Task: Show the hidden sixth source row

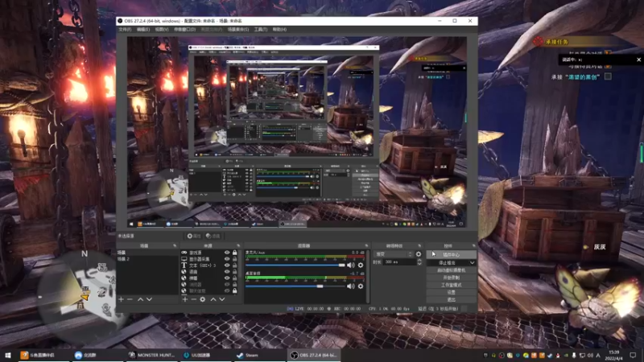Action: 227,285
